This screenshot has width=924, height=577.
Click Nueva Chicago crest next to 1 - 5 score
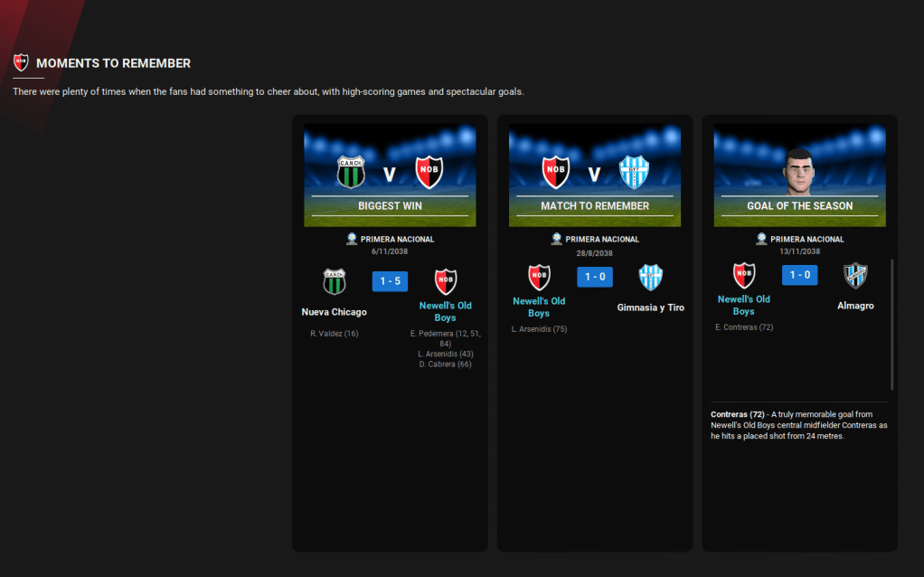coord(335,281)
